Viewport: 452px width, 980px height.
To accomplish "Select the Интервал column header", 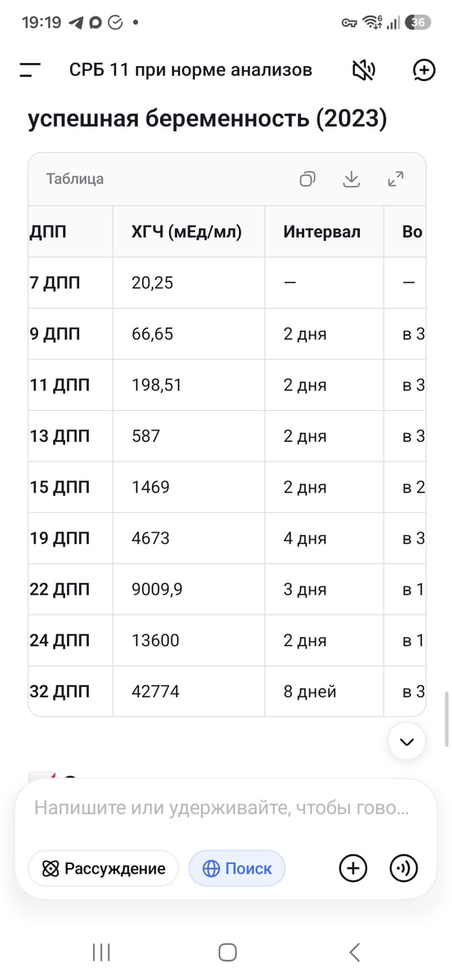I will click(321, 231).
